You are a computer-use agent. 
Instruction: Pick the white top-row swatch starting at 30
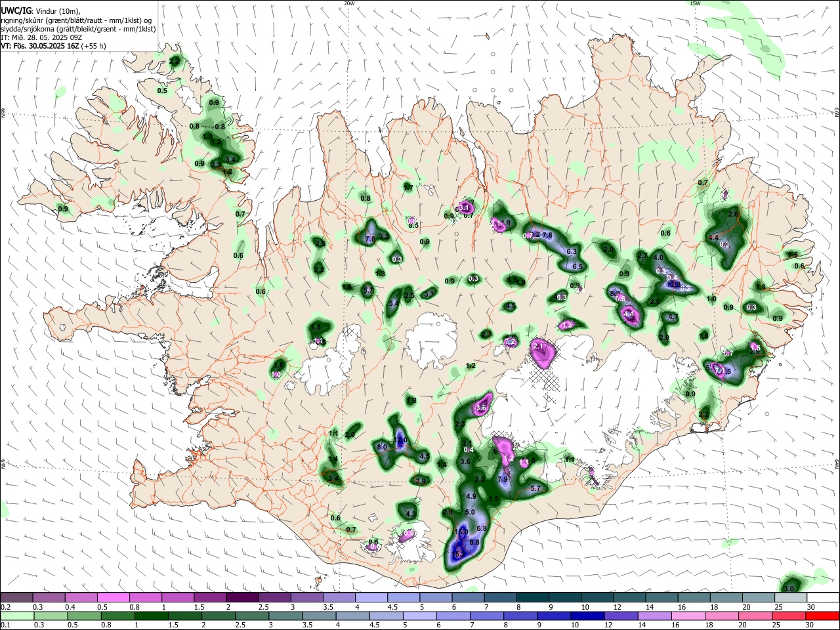tap(822, 597)
